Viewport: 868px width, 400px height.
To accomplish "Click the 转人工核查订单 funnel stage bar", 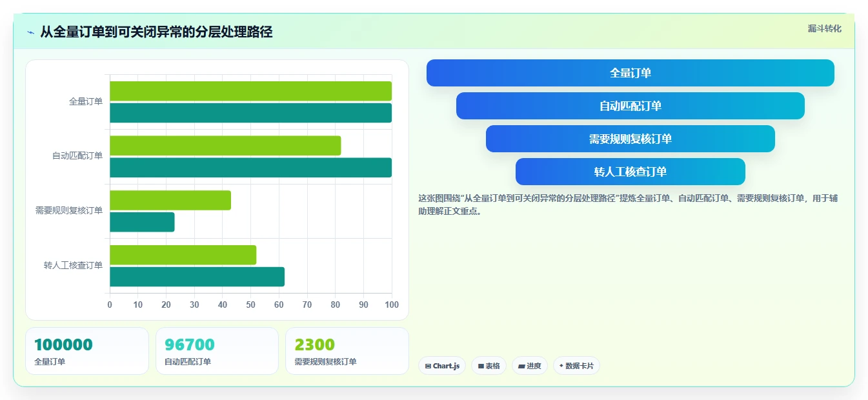I will coord(631,172).
